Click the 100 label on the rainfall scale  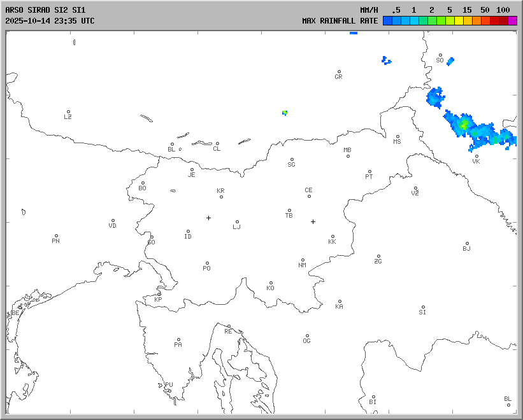pos(503,10)
